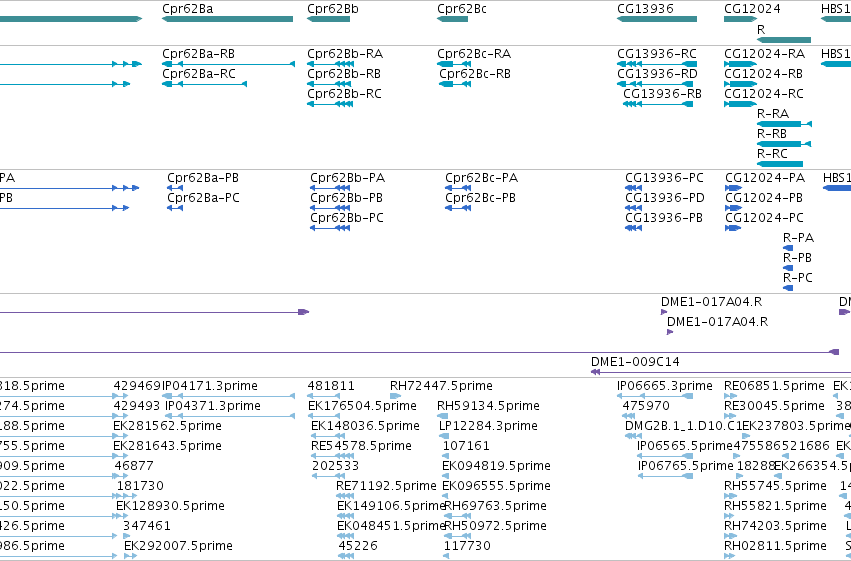Select protein CG12024-PC label
851x561 pixels.
764,218
